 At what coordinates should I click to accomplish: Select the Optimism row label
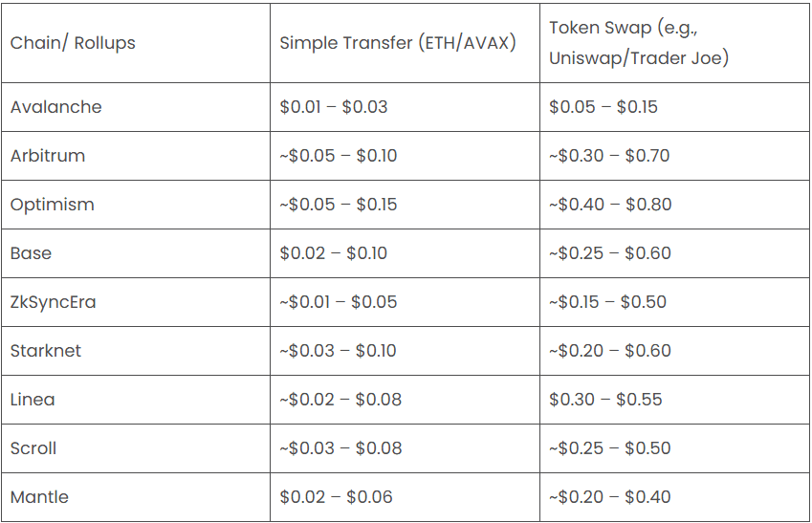pyautogui.click(x=53, y=205)
